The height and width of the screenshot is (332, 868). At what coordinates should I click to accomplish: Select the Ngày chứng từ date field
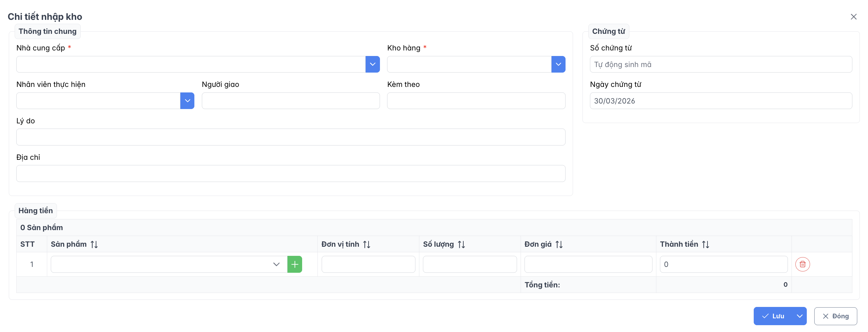721,101
